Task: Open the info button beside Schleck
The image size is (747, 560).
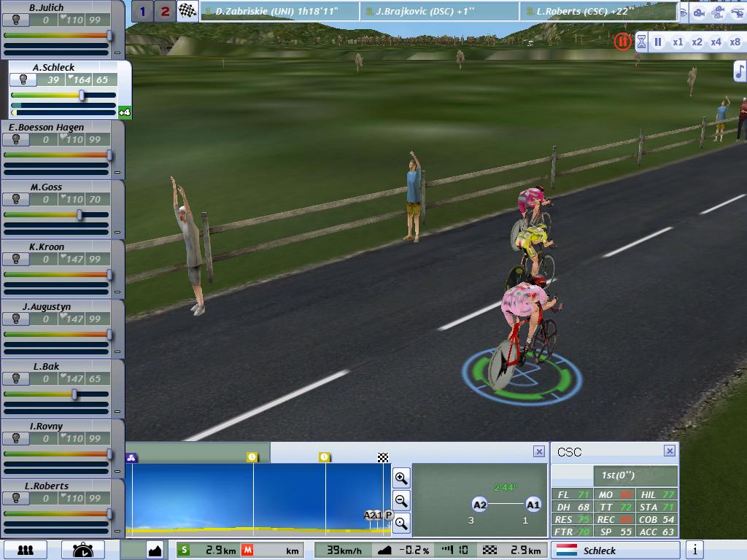Action: (x=694, y=550)
